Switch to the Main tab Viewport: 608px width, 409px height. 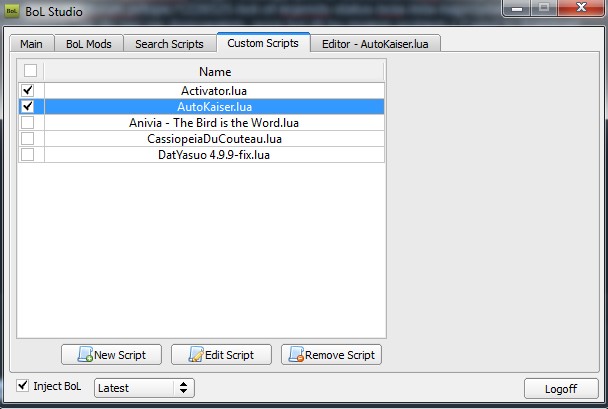click(x=31, y=44)
